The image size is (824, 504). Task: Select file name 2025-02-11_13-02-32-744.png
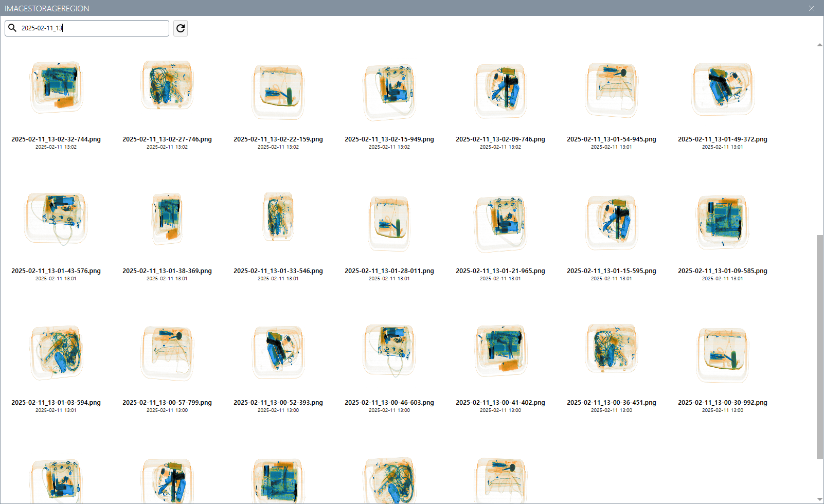click(x=56, y=139)
